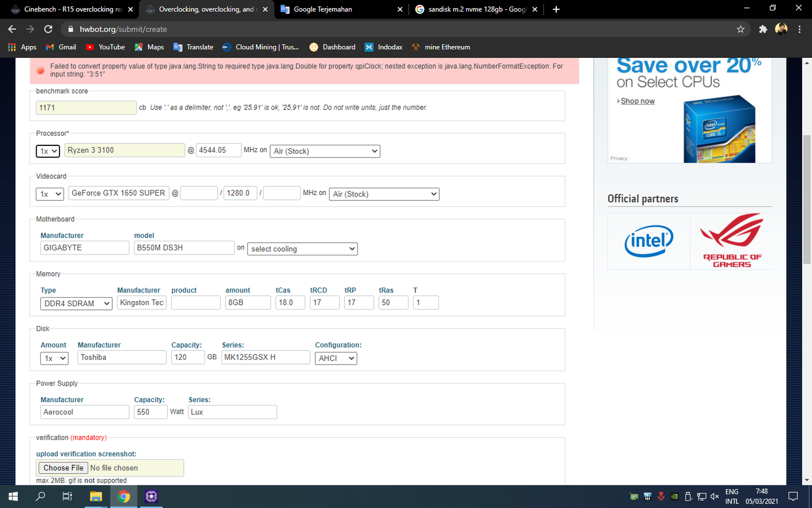Open File Explorer from the taskbar
The image size is (812, 508).
pos(96,496)
